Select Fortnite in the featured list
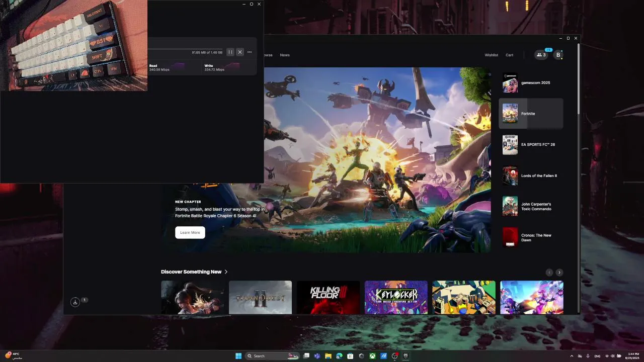Viewport: 644px width, 362px height. pyautogui.click(x=531, y=114)
